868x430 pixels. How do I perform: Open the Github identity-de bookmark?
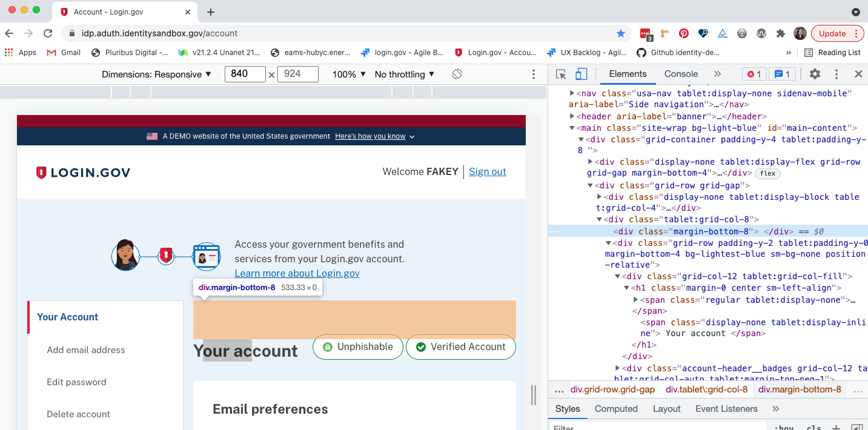click(x=678, y=53)
